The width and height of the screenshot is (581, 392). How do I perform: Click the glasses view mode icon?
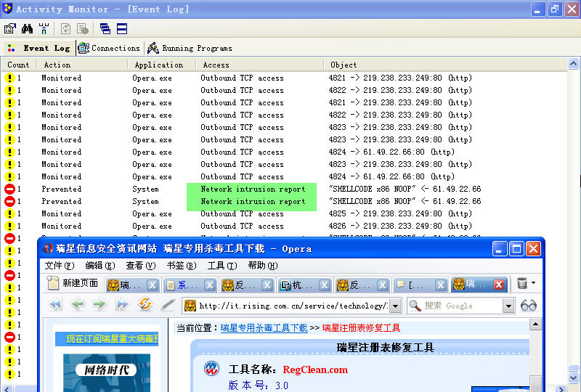(529, 306)
